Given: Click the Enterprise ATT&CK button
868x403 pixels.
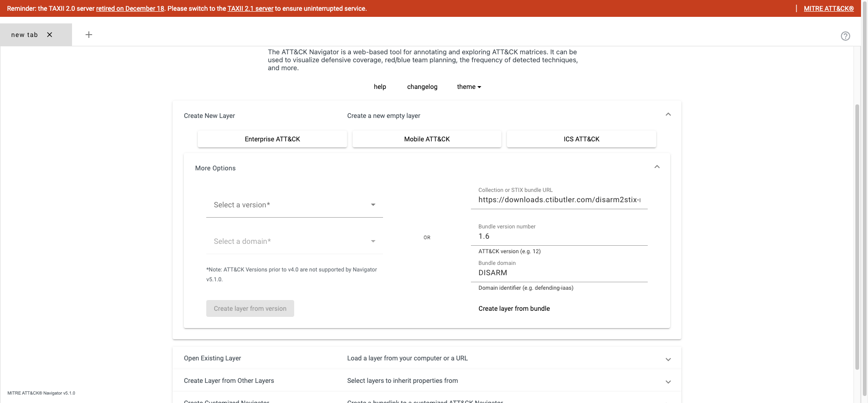Looking at the screenshot, I should click(272, 139).
